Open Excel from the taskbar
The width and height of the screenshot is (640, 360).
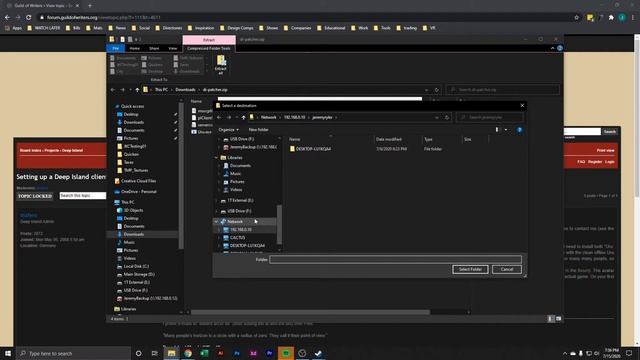[204, 353]
